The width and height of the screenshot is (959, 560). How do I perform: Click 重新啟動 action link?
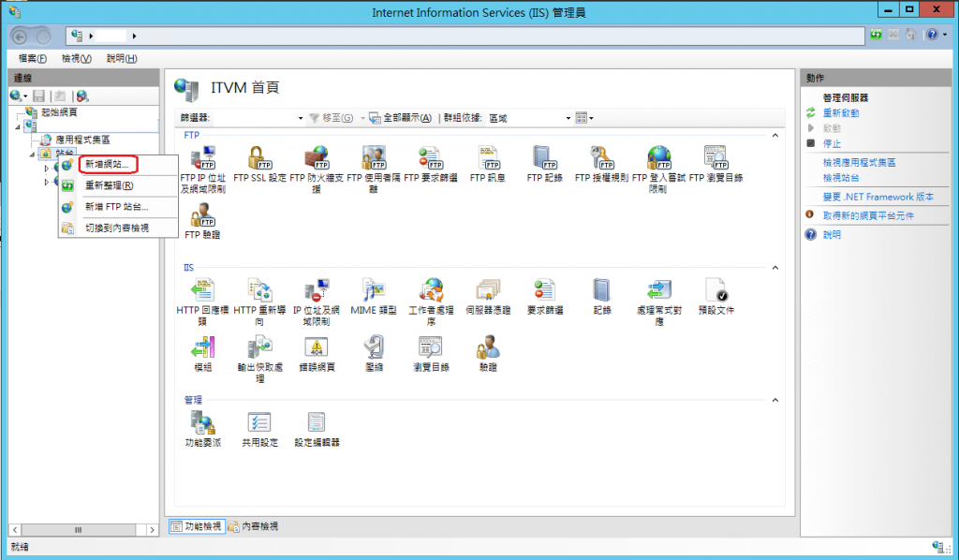point(840,112)
